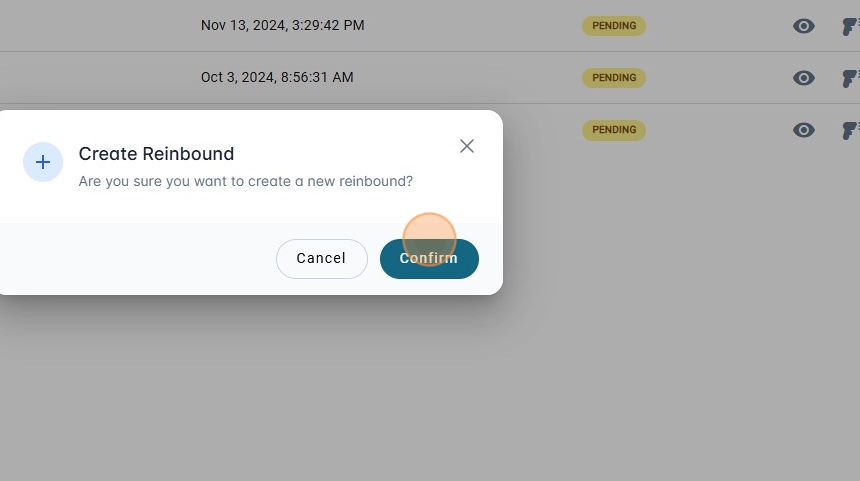
Task: Click the blue plus icon in the dialog
Action: [x=43, y=162]
